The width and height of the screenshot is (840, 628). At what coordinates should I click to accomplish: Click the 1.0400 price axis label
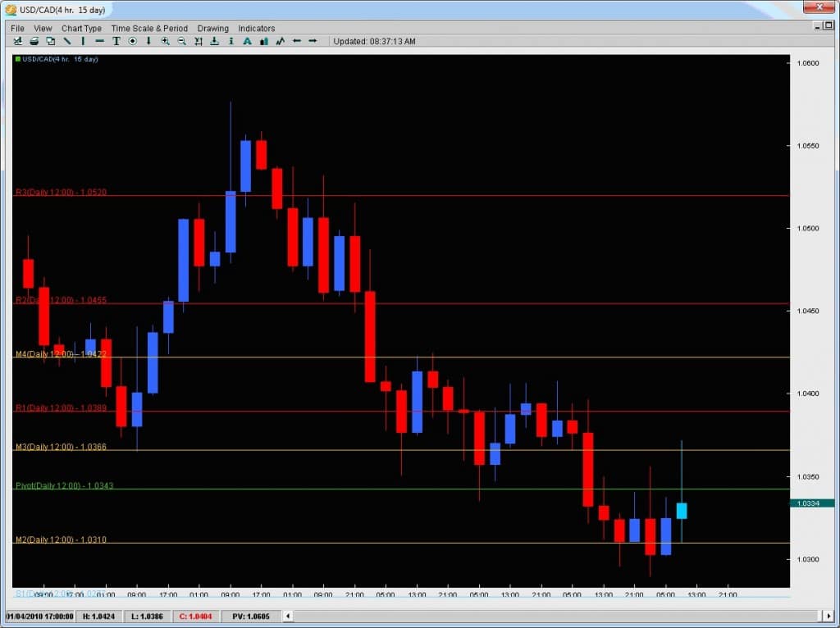(808, 394)
